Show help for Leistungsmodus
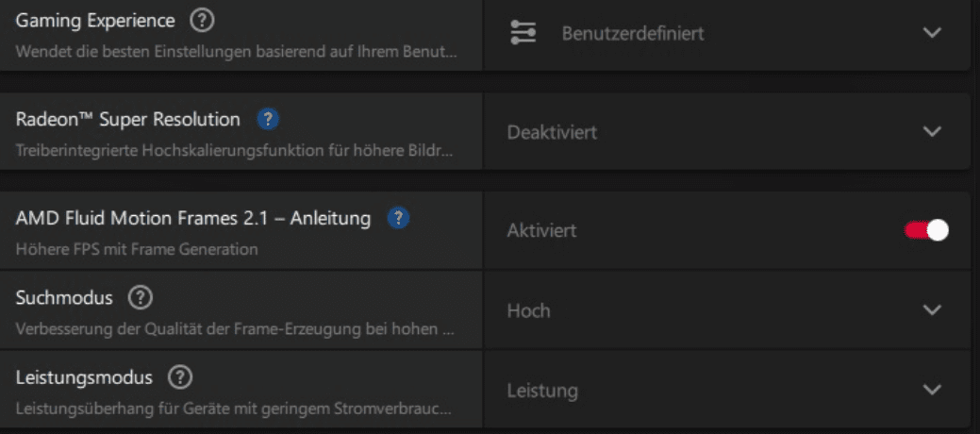This screenshot has width=980, height=434. click(180, 377)
